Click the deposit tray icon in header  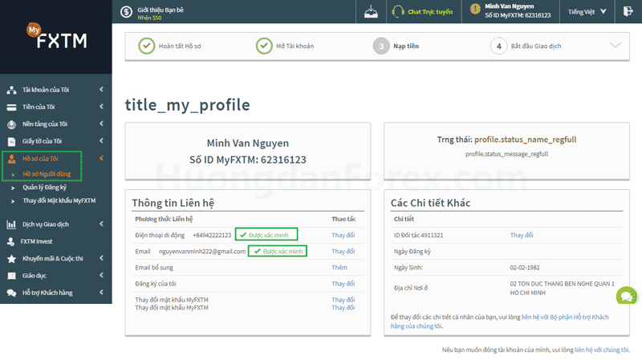tap(371, 11)
